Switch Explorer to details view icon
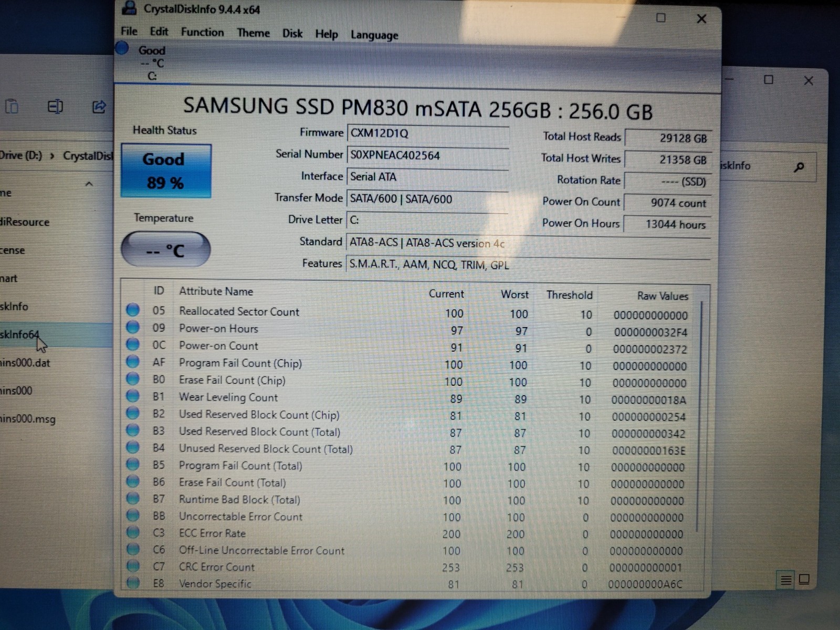The image size is (840, 630). click(786, 580)
